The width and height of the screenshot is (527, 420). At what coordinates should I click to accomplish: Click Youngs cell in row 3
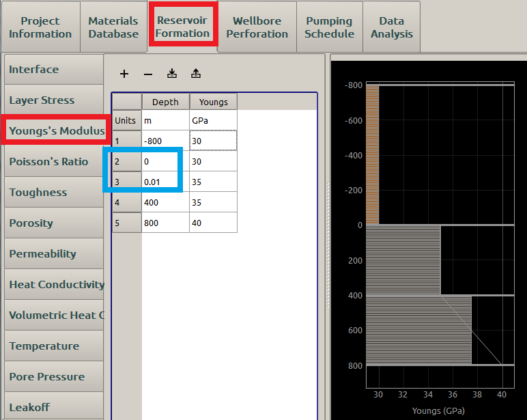[214, 182]
